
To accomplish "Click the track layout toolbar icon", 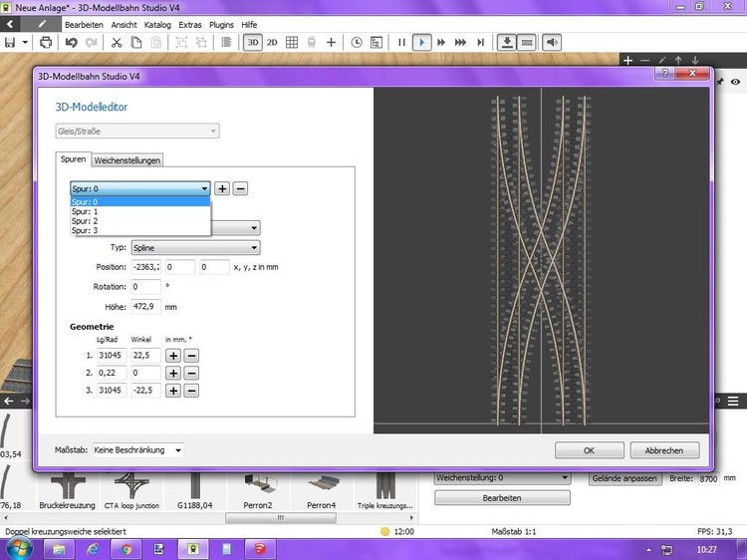I will 527,43.
